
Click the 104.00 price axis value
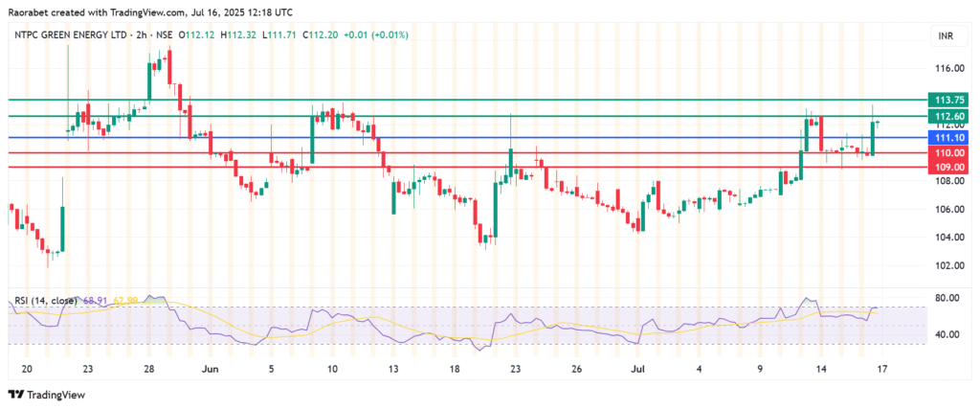click(948, 237)
